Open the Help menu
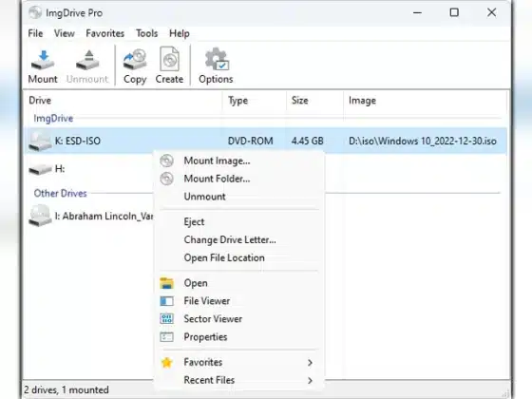 coord(180,33)
